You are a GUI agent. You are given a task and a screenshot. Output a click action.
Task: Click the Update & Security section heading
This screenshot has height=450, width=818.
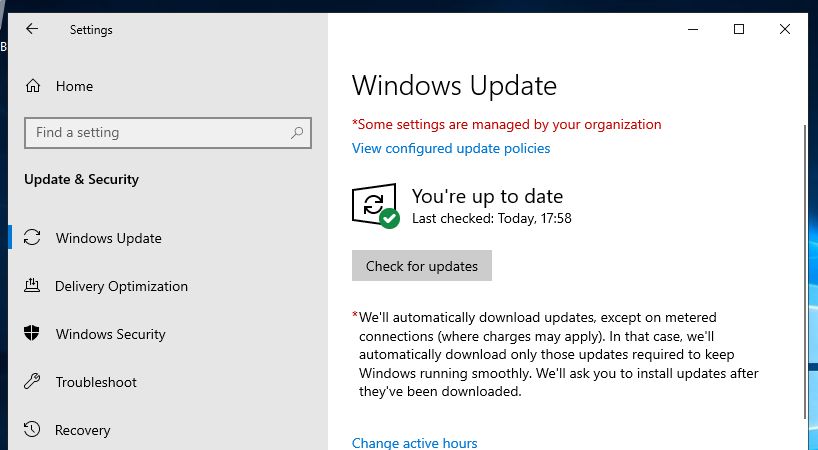(81, 179)
